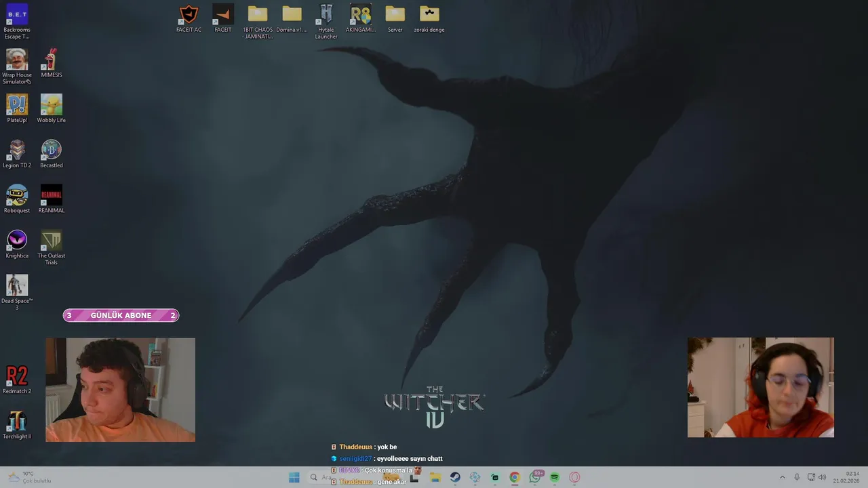Screen dimensions: 868x488
Task: Launch Legion TD 2 shortcut
Action: point(17,154)
